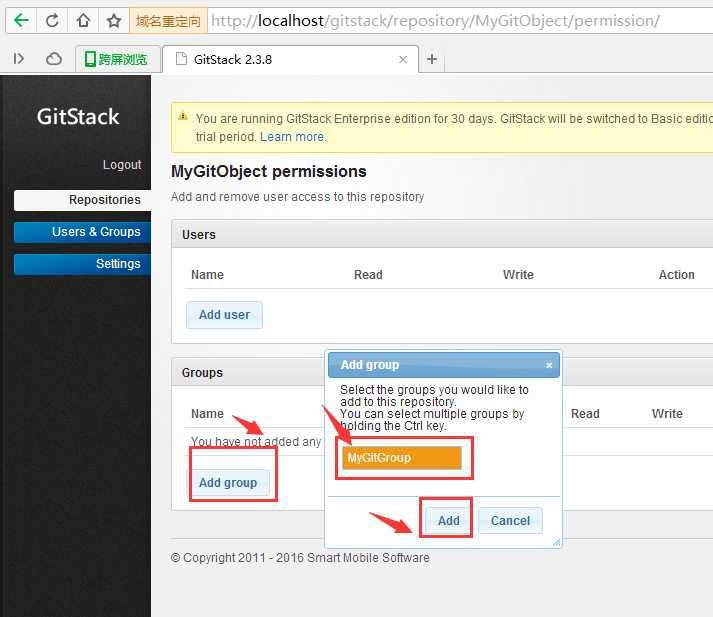Image resolution: width=713 pixels, height=617 pixels.
Task: Click the GitStack logo
Action: click(78, 117)
